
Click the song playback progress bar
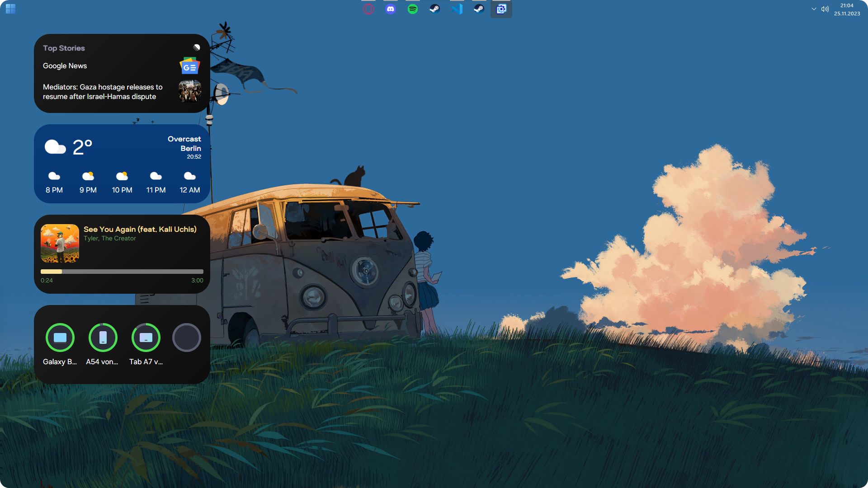click(122, 272)
